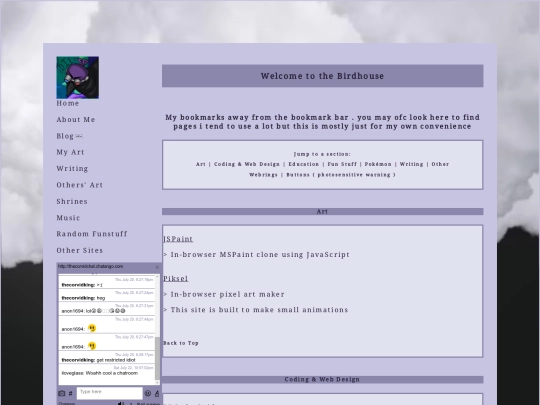Click the chat hashtag/channel icon

71,393
